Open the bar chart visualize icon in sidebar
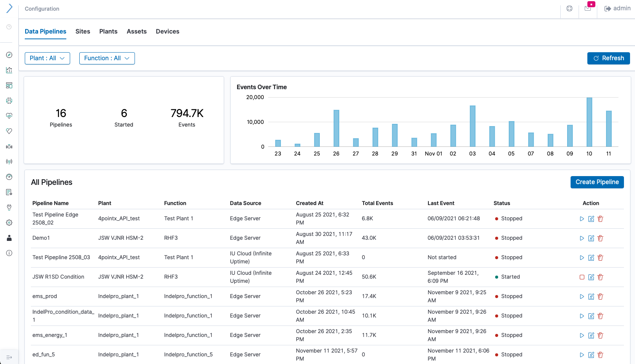635x364 pixels. point(9,70)
